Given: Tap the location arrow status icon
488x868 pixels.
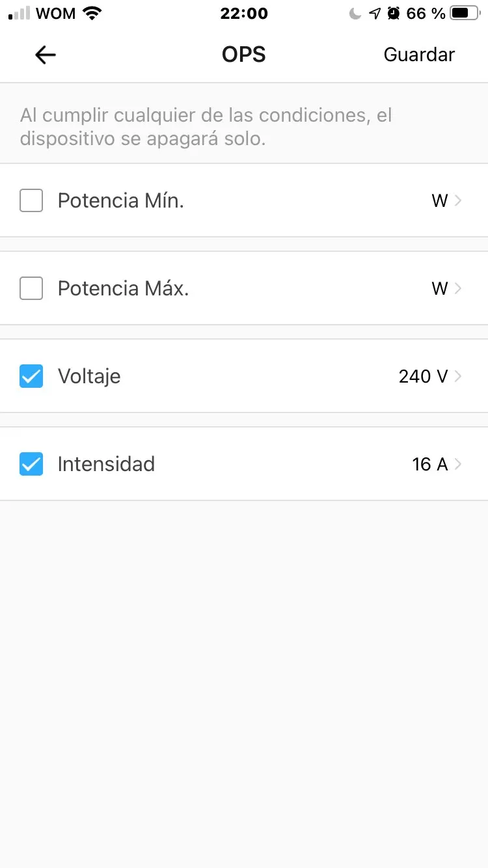Looking at the screenshot, I should 374,14.
